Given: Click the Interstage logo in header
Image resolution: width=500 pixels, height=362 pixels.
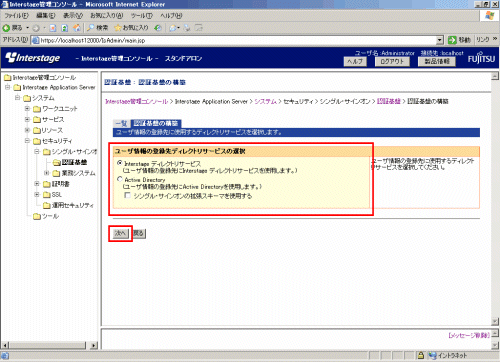Looking at the screenshot, I should [x=33, y=58].
